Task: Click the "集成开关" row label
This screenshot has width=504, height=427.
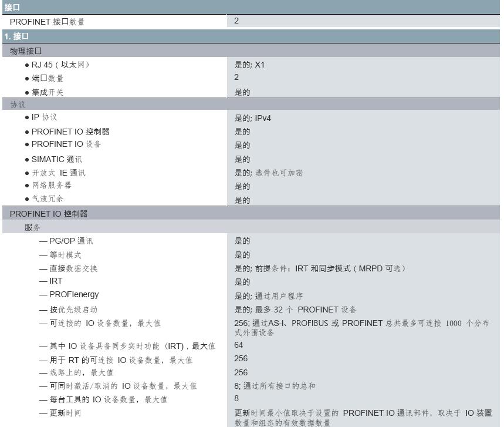Action: click(48, 92)
